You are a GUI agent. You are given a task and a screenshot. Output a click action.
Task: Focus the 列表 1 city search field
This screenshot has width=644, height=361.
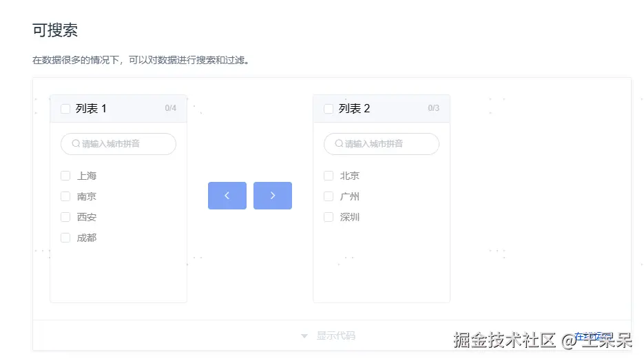pos(118,144)
